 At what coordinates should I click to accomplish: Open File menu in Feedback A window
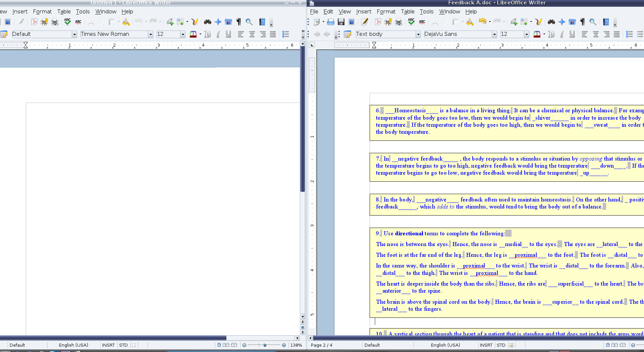point(314,11)
